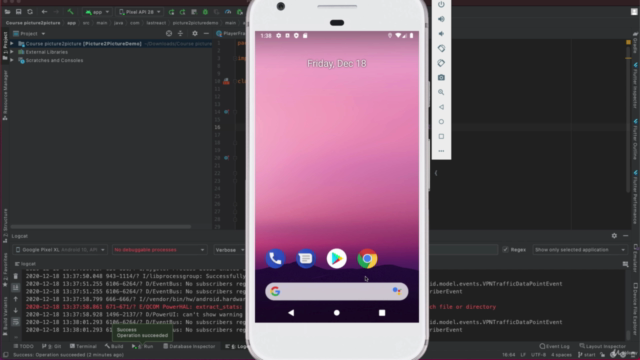
Task: Open the Database Inspector tab
Action: [x=189, y=346]
